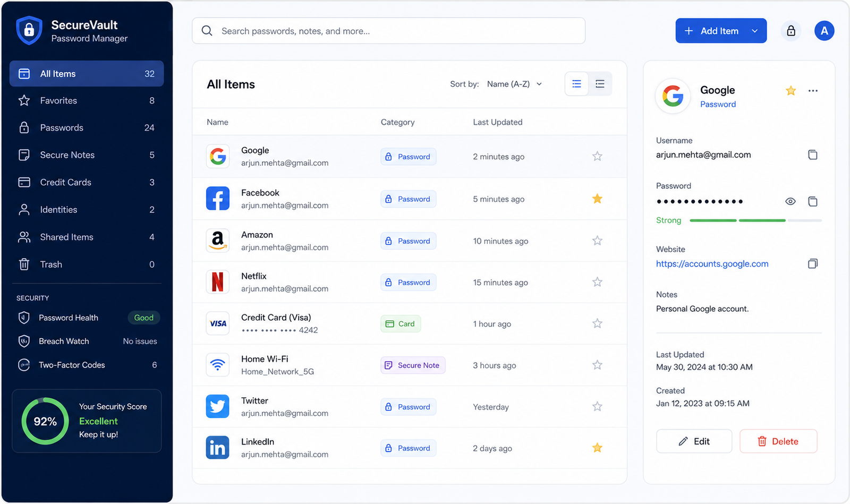Viewport: 850px width, 504px height.
Task: Click the Delete button
Action: coord(778,441)
